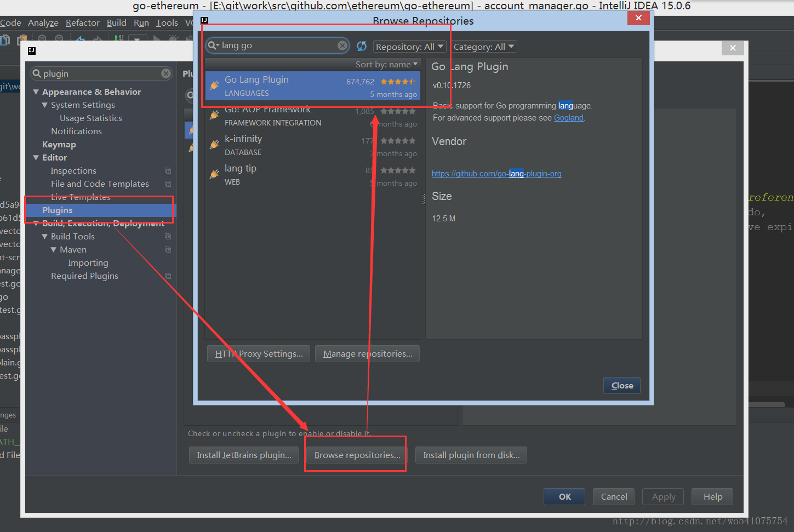Click Install JetBrains plugin button
Screen dimensions: 794x532
coord(244,455)
